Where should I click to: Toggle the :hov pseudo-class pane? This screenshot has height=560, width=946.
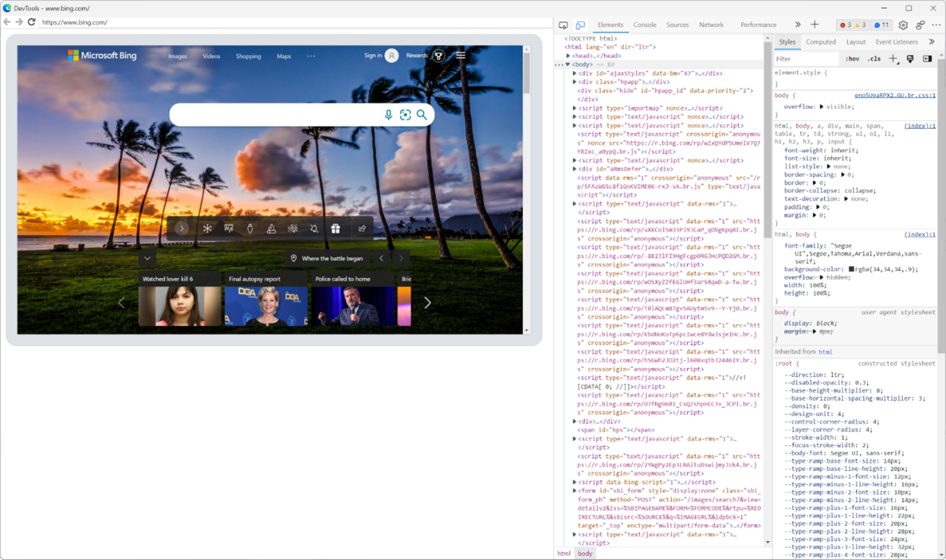click(853, 59)
